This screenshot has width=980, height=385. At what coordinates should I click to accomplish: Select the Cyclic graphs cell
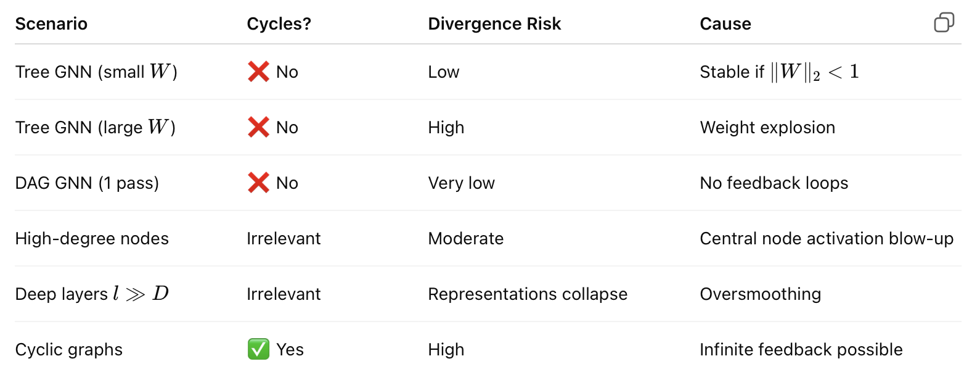(69, 350)
